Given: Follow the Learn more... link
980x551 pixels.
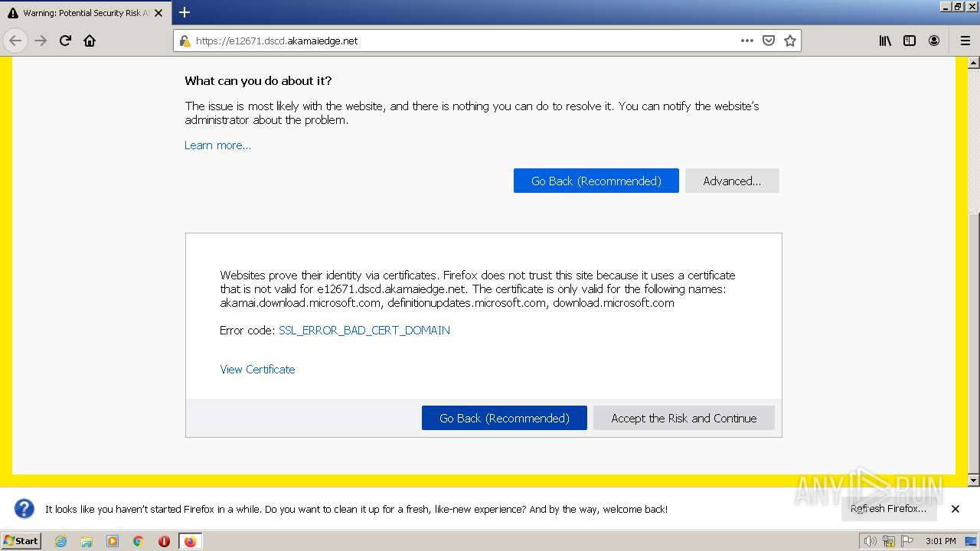Looking at the screenshot, I should click(217, 145).
